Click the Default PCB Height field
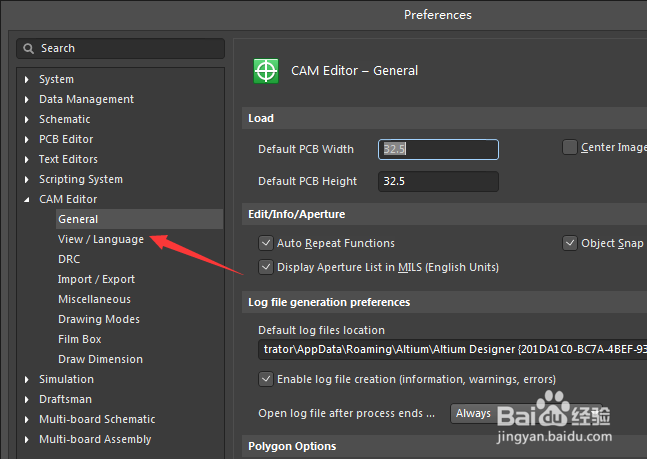 [438, 181]
